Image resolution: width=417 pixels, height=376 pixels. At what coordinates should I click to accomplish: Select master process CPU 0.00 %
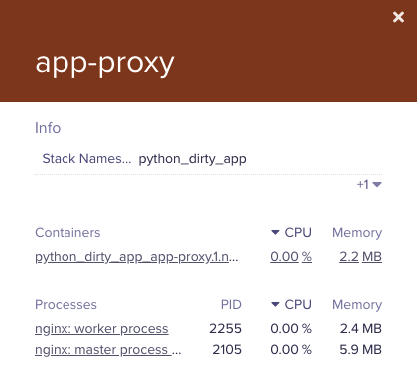click(x=291, y=350)
